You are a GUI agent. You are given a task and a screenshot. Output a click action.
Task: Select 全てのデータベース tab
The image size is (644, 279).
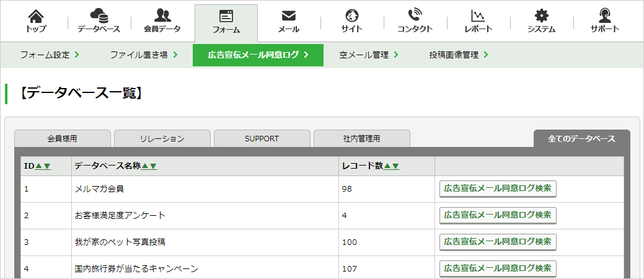click(581, 138)
